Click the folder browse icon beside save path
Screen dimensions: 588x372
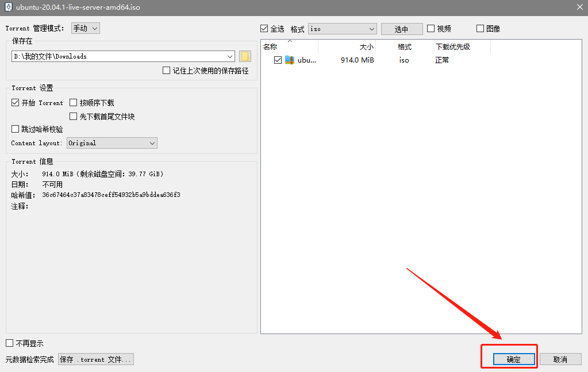click(x=245, y=56)
